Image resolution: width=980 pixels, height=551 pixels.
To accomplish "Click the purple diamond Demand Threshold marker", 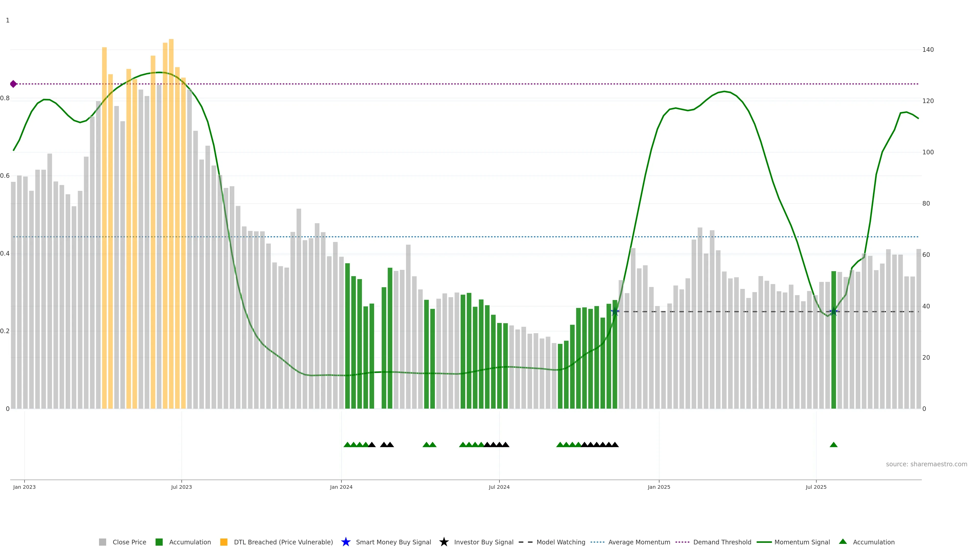I will pos(13,84).
